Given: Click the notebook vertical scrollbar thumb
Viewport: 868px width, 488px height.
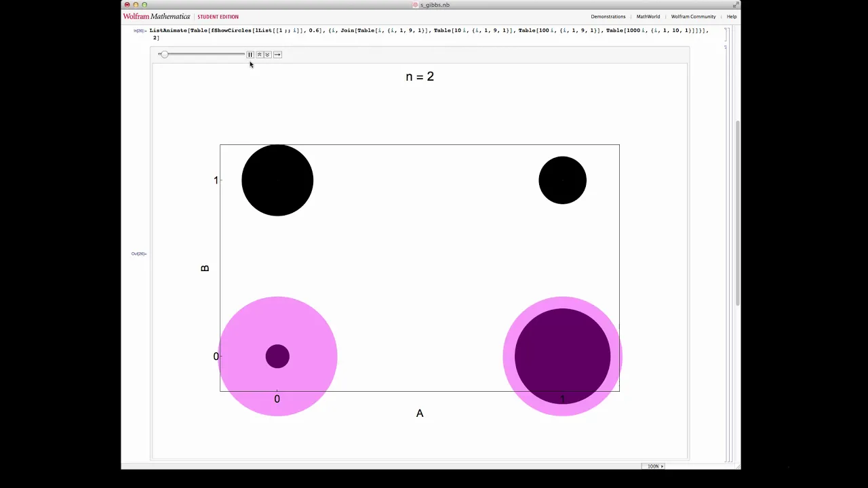Looking at the screenshot, I should click(737, 213).
